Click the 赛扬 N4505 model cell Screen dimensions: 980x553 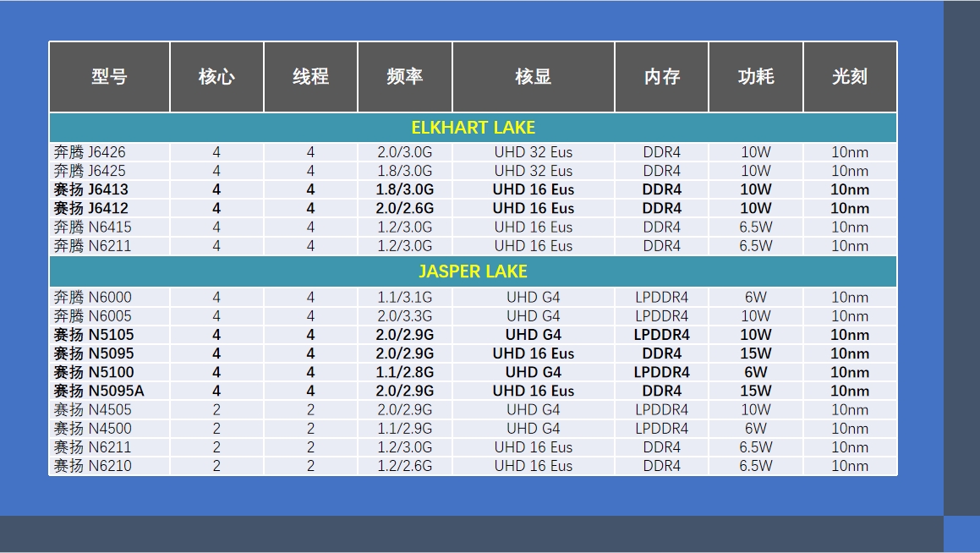pyautogui.click(x=109, y=409)
